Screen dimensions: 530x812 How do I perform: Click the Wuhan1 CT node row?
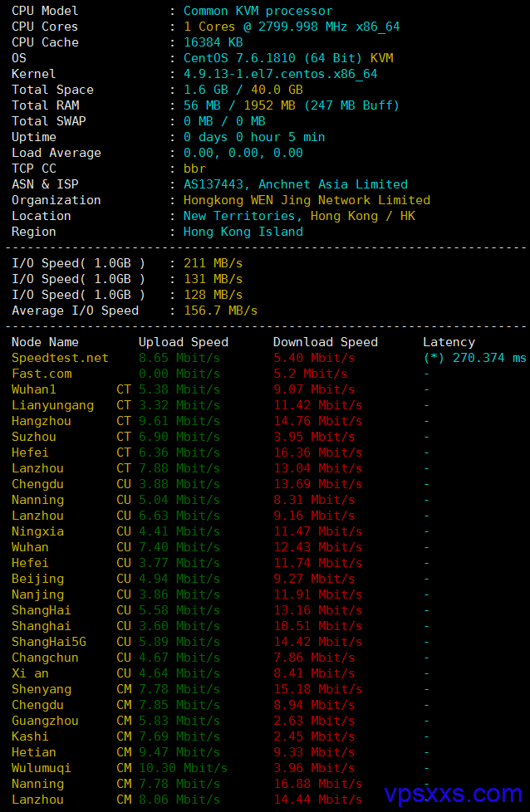[34, 389]
